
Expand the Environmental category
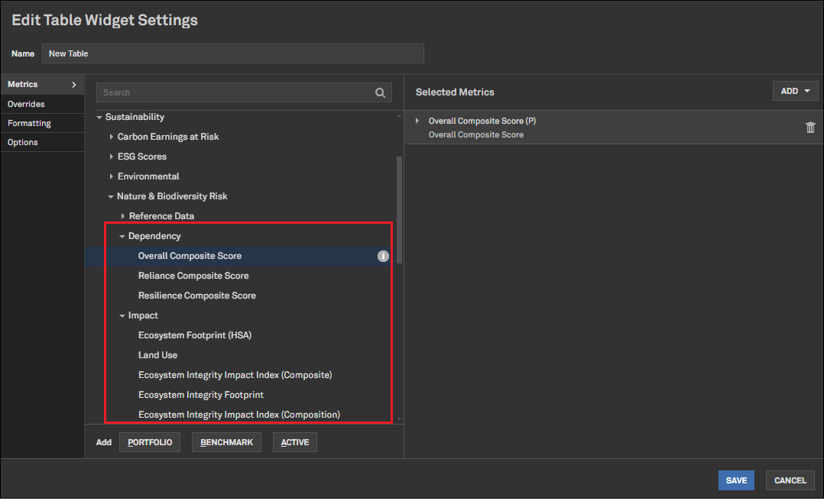pyautogui.click(x=112, y=177)
